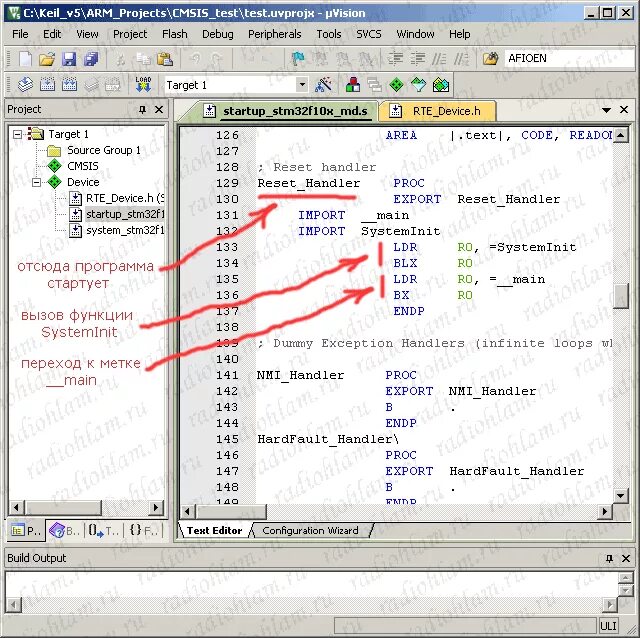This screenshot has height=638, width=640.
Task: Select the CMSIS component in project tree
Action: tap(83, 166)
